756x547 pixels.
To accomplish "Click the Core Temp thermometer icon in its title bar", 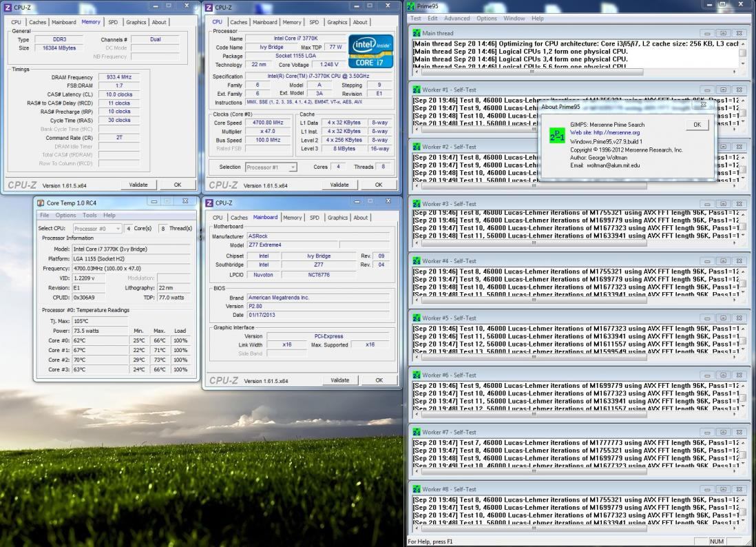I will (41, 203).
